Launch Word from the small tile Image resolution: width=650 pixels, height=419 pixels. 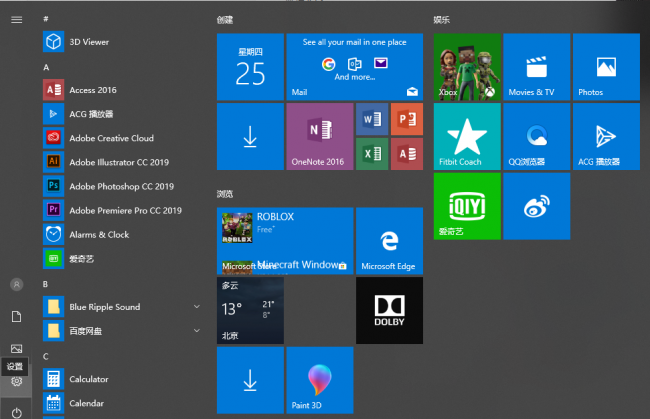pyautogui.click(x=372, y=119)
